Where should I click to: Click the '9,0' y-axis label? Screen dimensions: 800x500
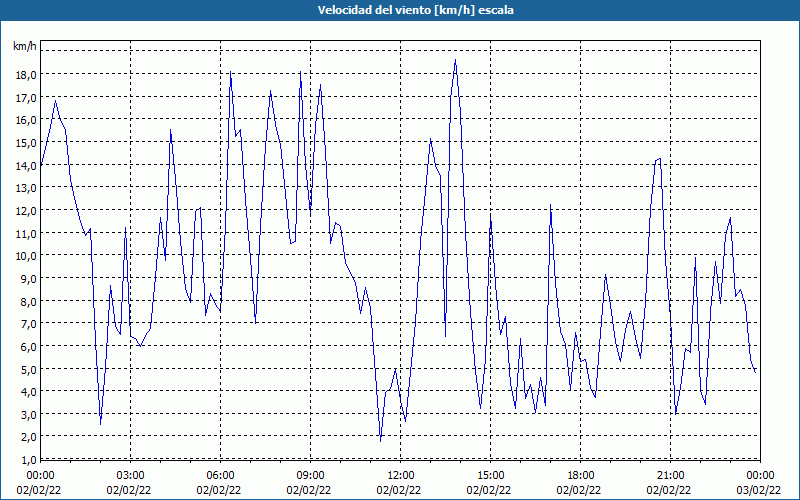pos(29,279)
